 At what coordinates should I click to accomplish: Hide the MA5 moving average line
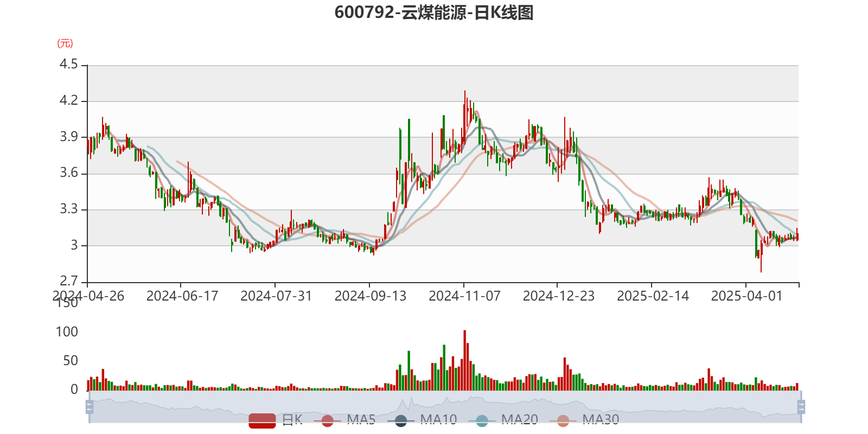328,420
